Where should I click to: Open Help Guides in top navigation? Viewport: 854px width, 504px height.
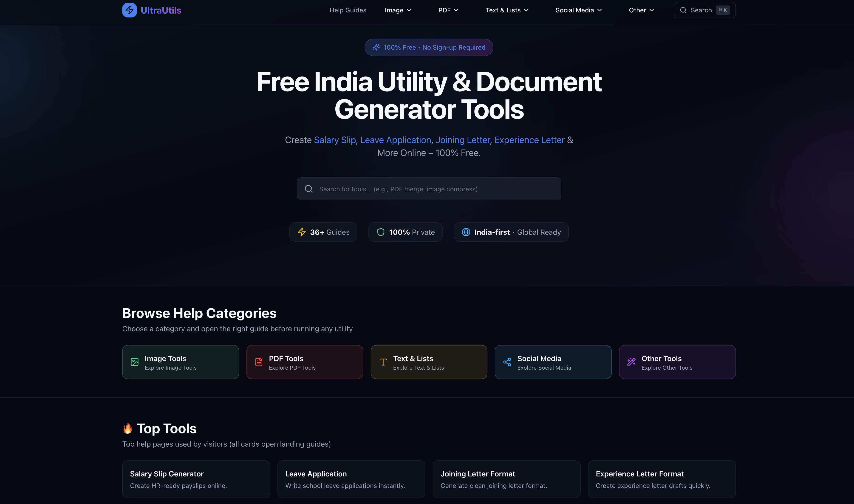click(348, 10)
